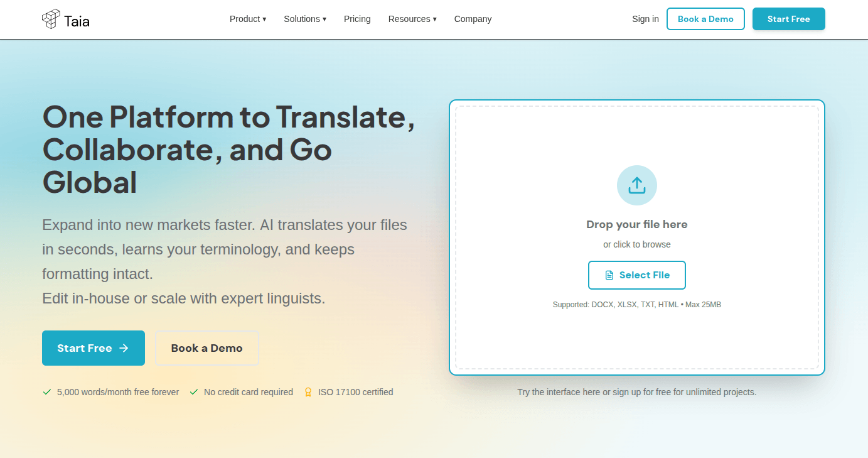Click 'Supported: DOCX, XLSX, TXT, HTML' text
The image size is (868, 458).
[637, 305]
